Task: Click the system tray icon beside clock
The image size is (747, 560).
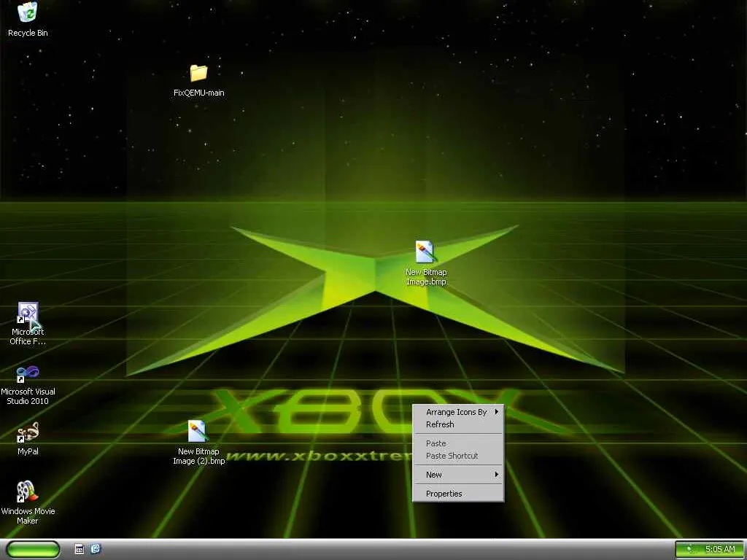Action: 689,550
